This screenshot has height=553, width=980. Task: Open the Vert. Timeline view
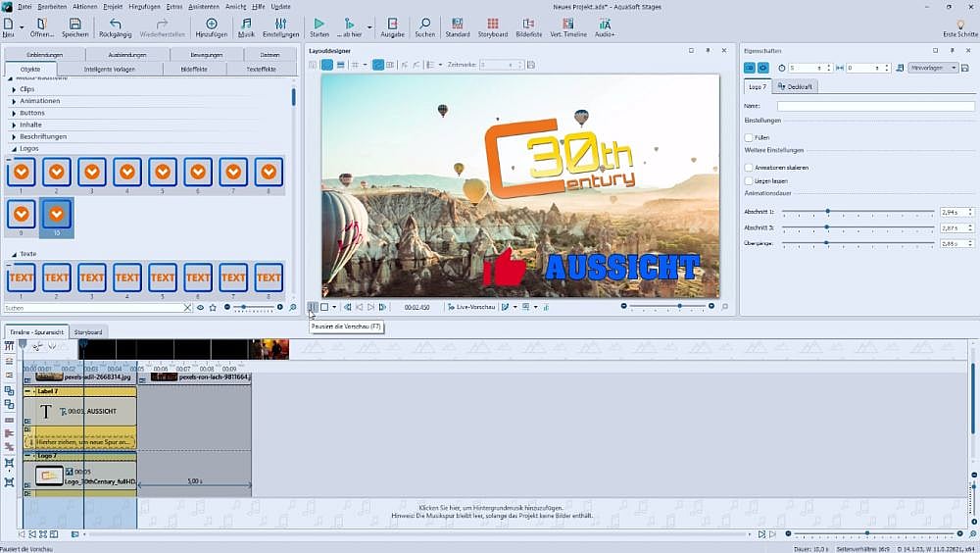coord(568,24)
